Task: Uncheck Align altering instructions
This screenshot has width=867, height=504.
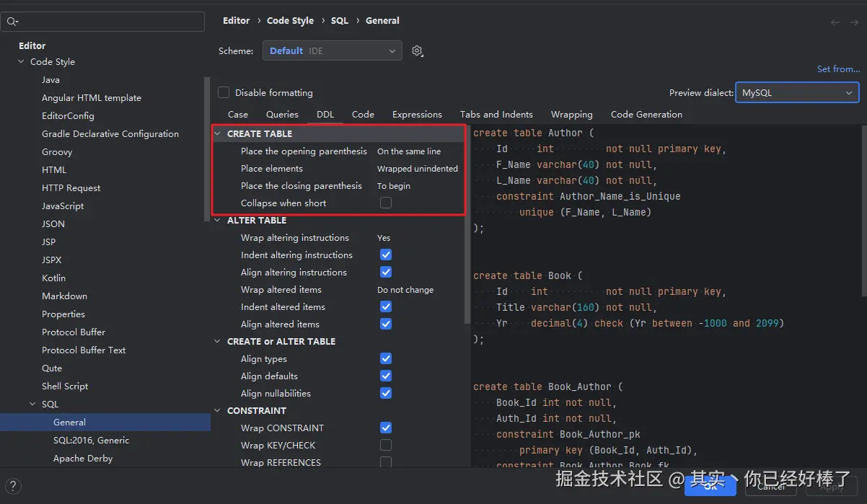Action: coord(386,273)
